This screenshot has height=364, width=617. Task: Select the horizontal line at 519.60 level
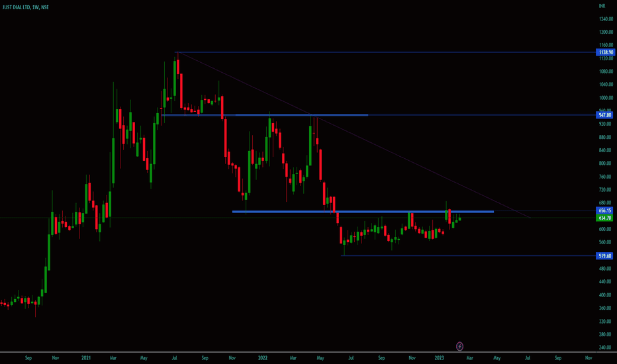(468, 255)
